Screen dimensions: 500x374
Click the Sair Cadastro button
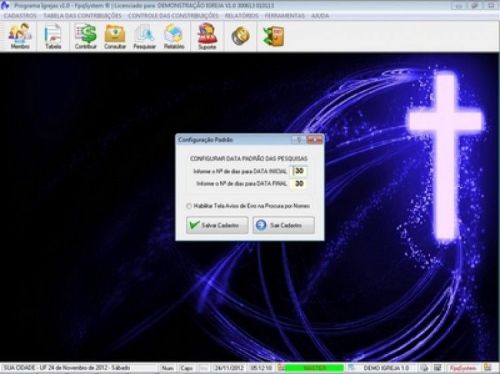point(283,225)
